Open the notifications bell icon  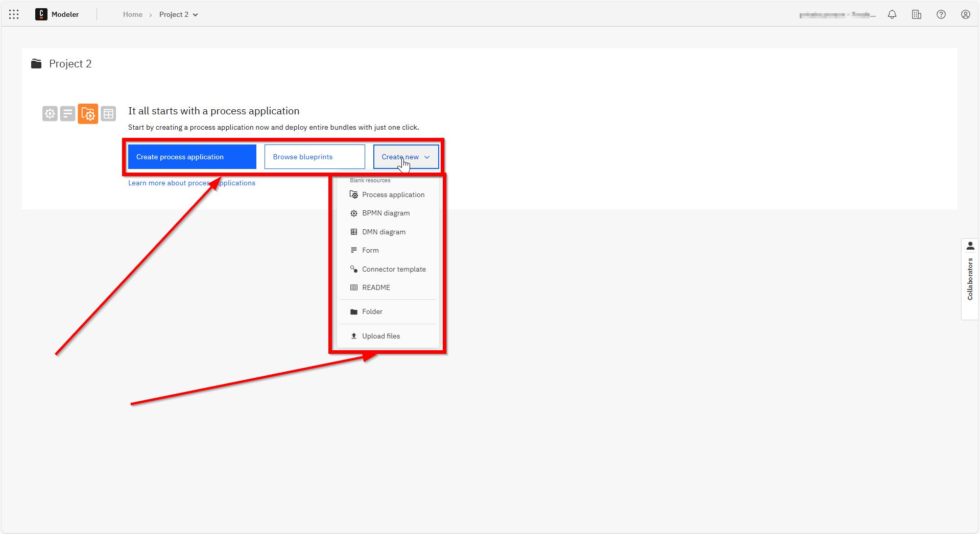click(x=892, y=14)
